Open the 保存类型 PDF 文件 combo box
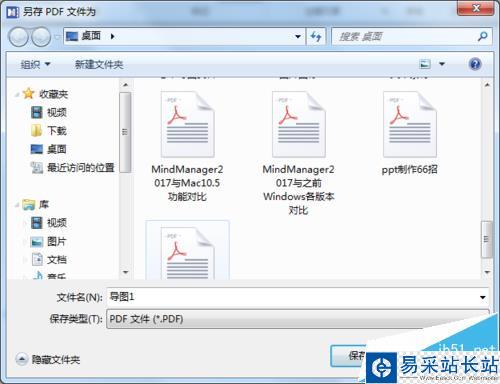500x384 pixels. tap(297, 319)
